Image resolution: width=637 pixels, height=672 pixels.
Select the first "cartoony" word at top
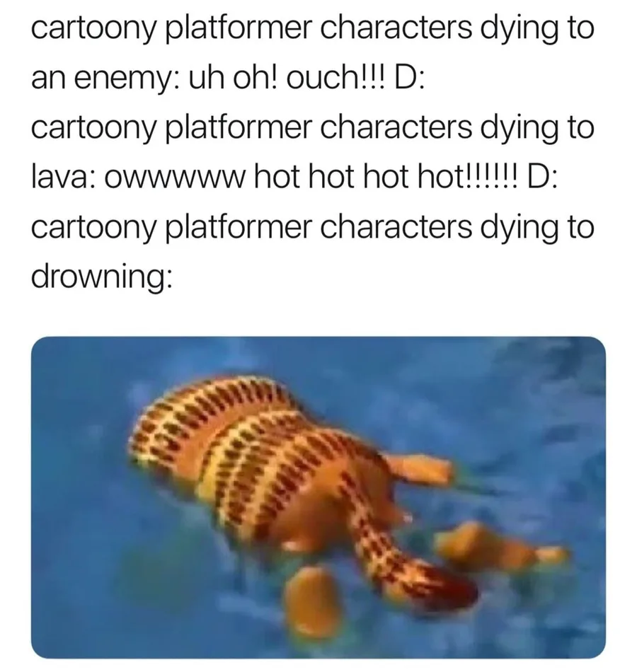click(92, 30)
